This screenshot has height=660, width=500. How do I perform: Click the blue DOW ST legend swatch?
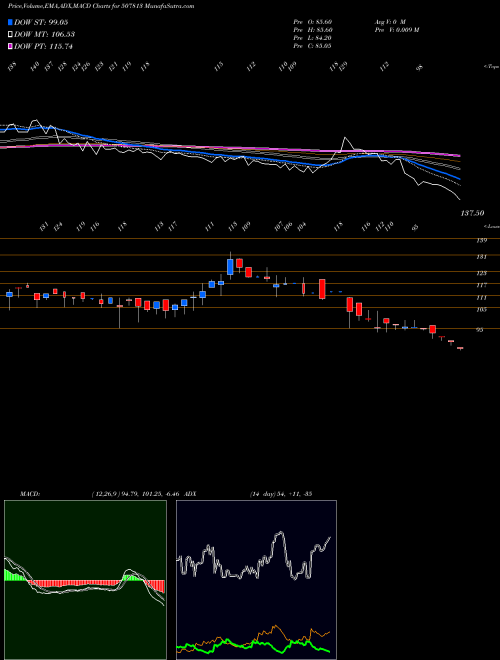tap(10, 22)
